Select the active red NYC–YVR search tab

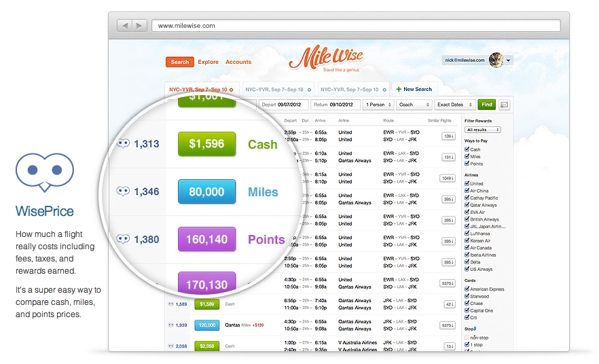click(202, 90)
